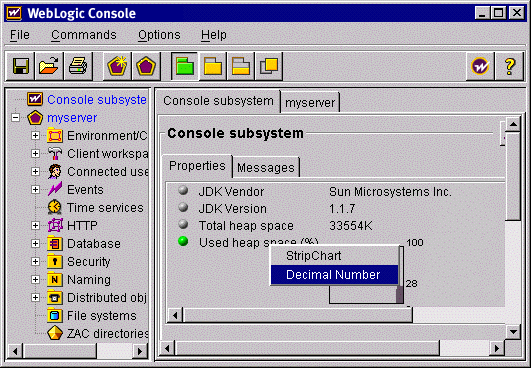The width and height of the screenshot is (531, 368).
Task: Click the HTTP network icon in tree
Action: (55, 225)
